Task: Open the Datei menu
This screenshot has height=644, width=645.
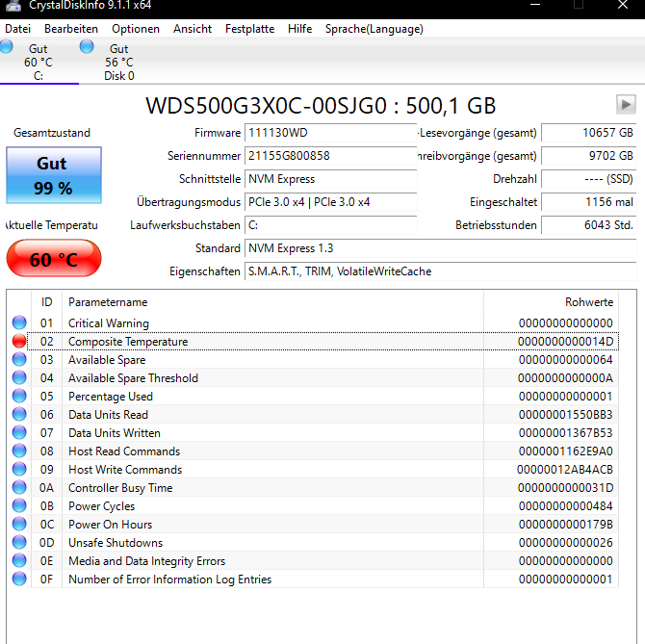Action: point(17,29)
